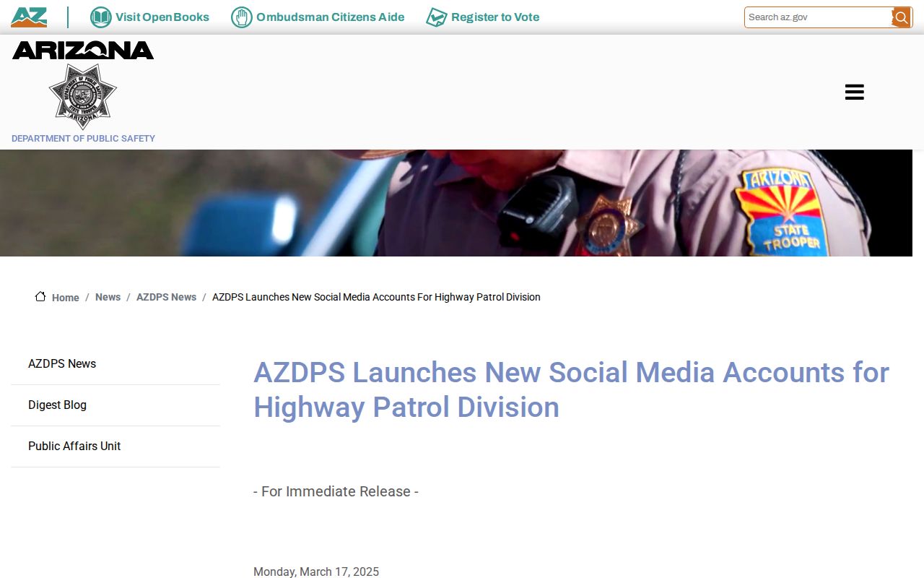Click the AZ state logo icon
The image size is (924, 578).
tap(29, 17)
